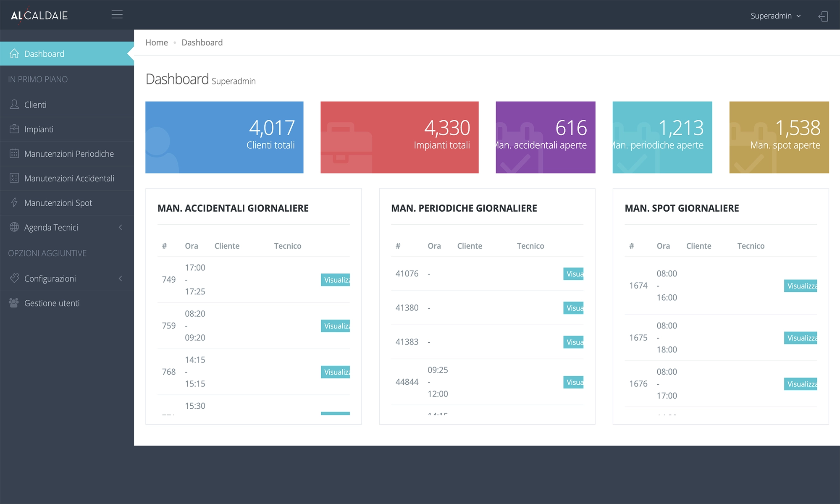Click row number 1675 in spot table
This screenshot has width=840, height=504.
coord(638,338)
